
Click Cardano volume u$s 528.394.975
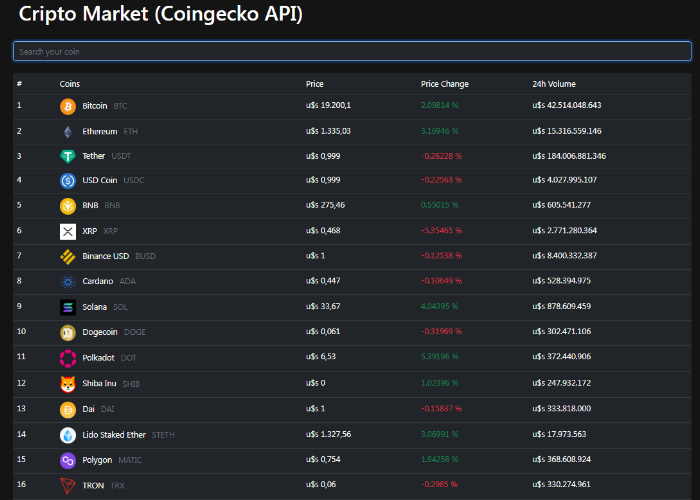pos(561,280)
